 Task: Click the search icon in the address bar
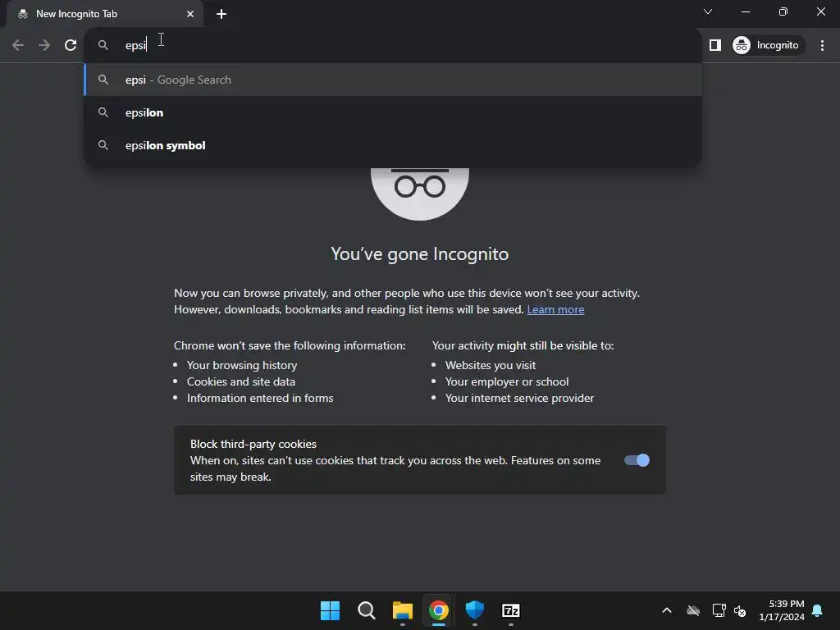pyautogui.click(x=103, y=45)
